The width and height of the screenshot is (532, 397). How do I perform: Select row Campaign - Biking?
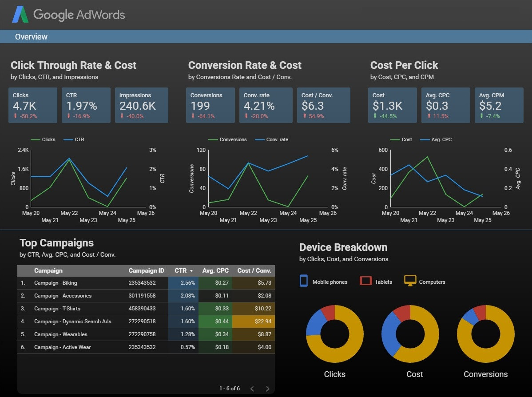point(146,282)
